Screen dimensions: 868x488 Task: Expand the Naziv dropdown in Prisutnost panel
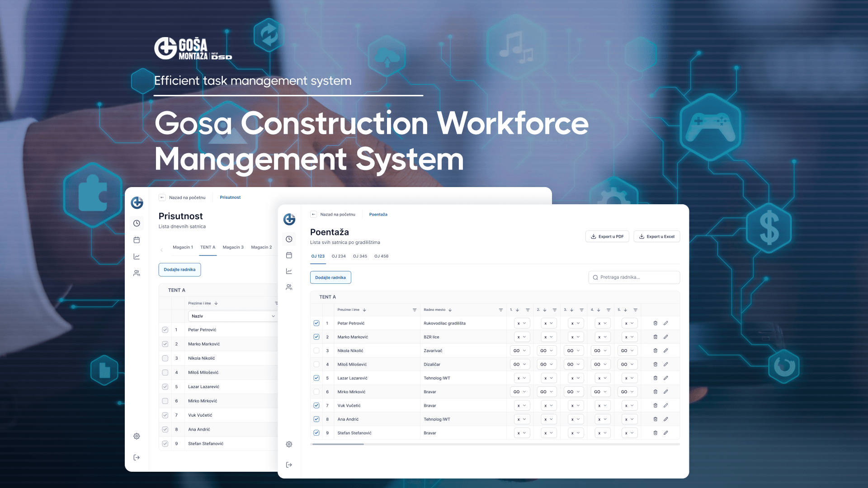[232, 316]
